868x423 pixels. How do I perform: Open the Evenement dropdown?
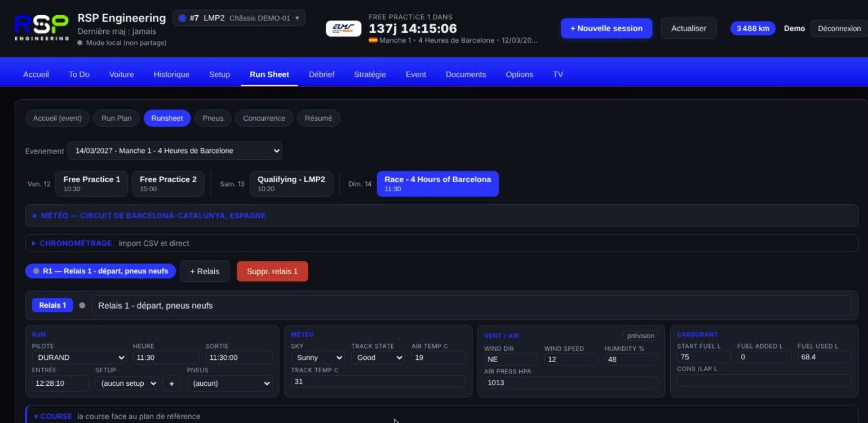pyautogui.click(x=175, y=151)
